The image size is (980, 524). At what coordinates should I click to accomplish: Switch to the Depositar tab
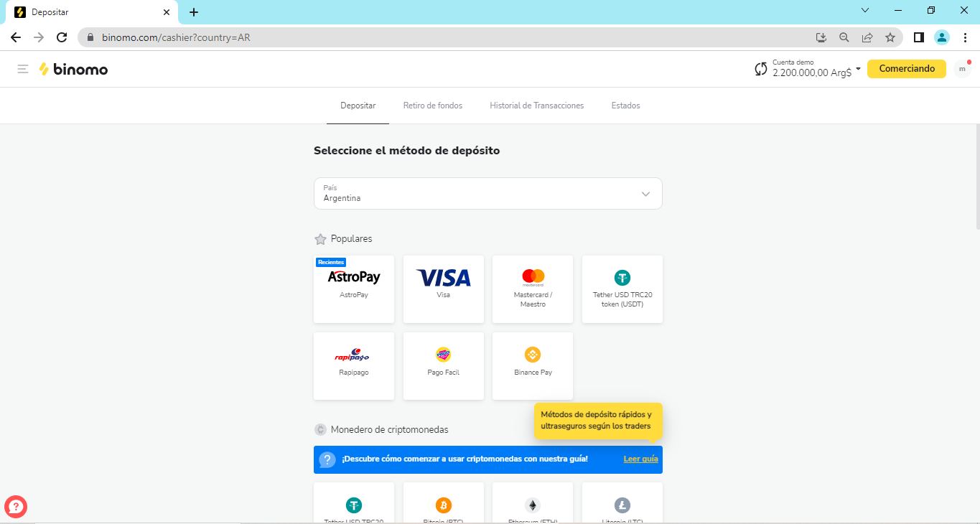pyautogui.click(x=358, y=106)
